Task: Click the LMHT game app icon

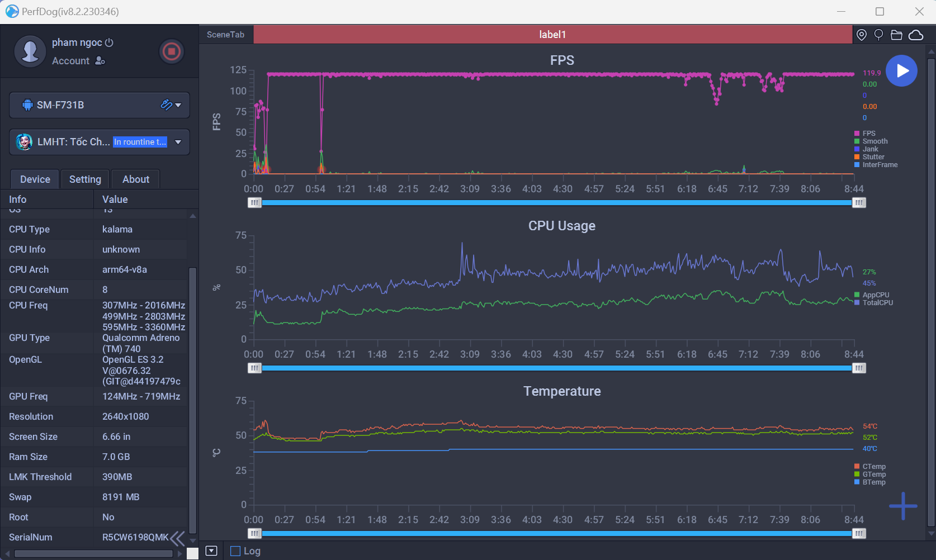Action: click(x=24, y=142)
